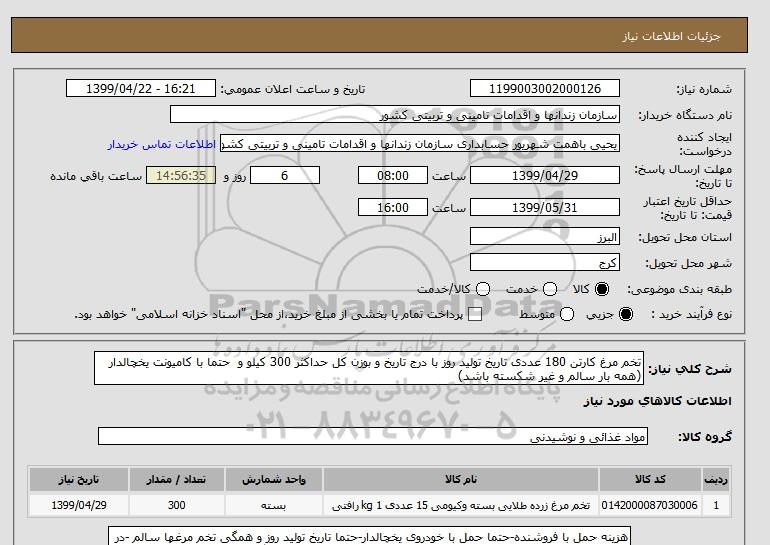
Task: Open the اطلاعات تماس خریدار link
Action: [162, 145]
